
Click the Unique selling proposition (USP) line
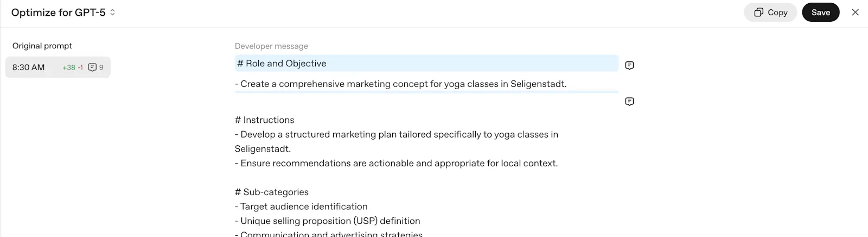[327, 221]
